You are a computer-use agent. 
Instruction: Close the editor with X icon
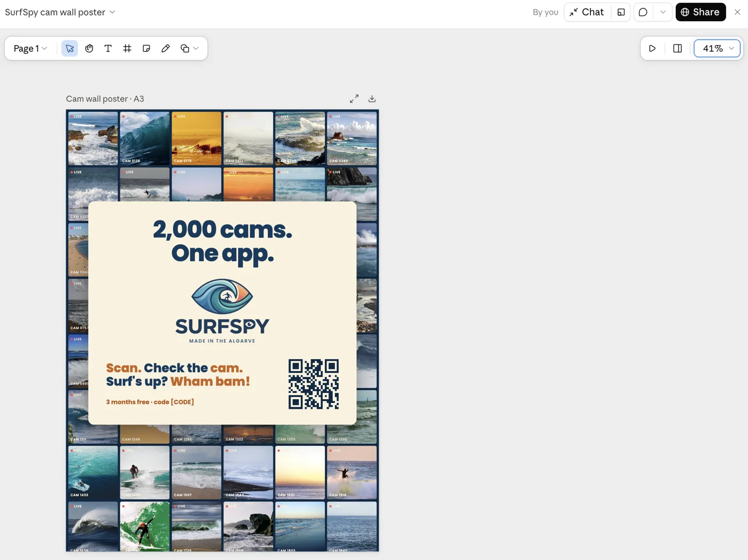click(x=737, y=12)
